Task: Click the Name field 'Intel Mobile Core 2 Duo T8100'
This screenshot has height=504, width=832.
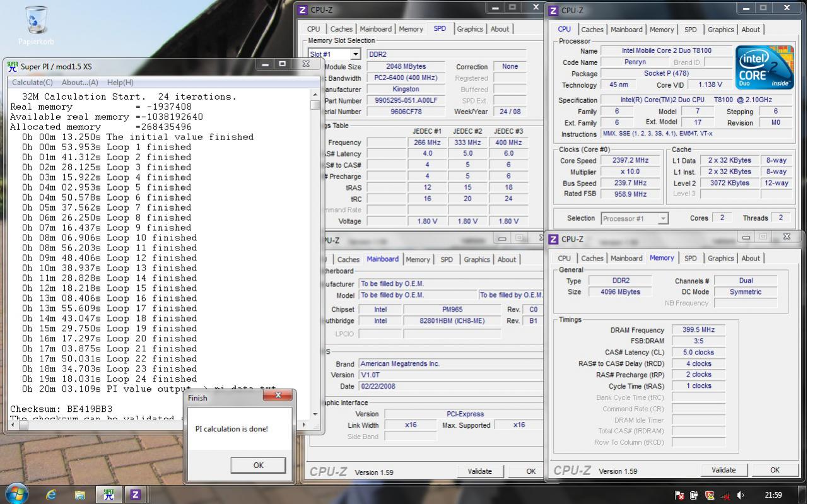Action: (667, 50)
